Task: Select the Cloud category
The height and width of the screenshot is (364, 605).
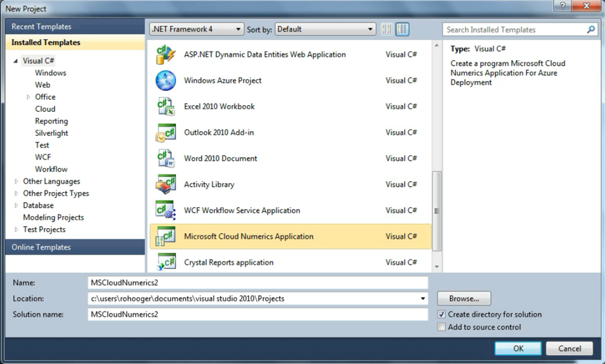Action: tap(45, 109)
